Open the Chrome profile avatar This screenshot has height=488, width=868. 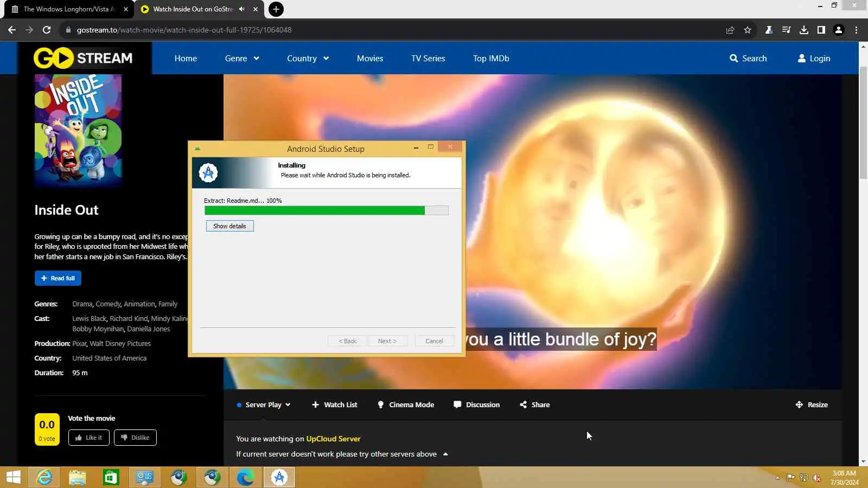pos(839,30)
